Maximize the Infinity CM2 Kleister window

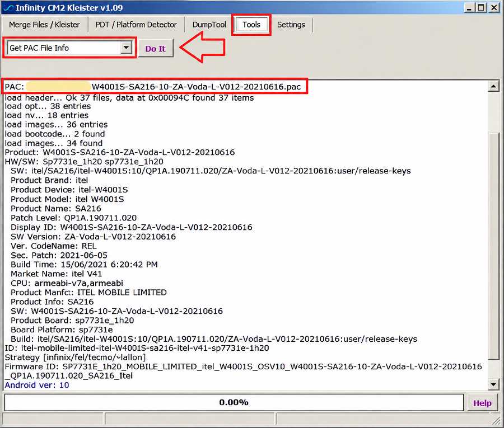pyautogui.click(x=481, y=8)
